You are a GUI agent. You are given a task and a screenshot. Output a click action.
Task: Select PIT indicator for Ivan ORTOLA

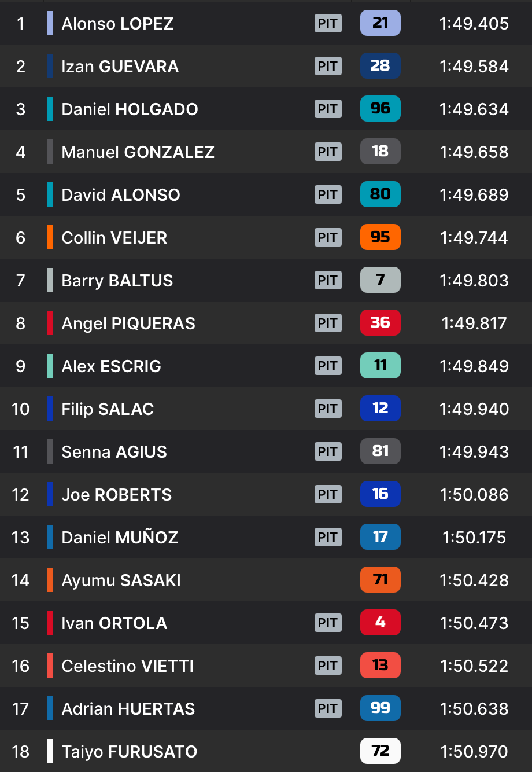point(328,623)
